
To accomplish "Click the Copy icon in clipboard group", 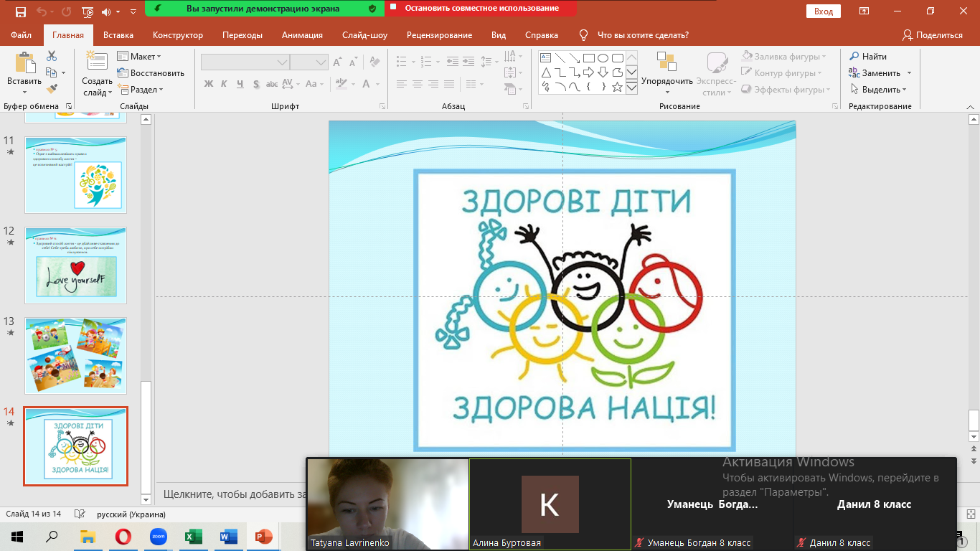I will point(52,72).
